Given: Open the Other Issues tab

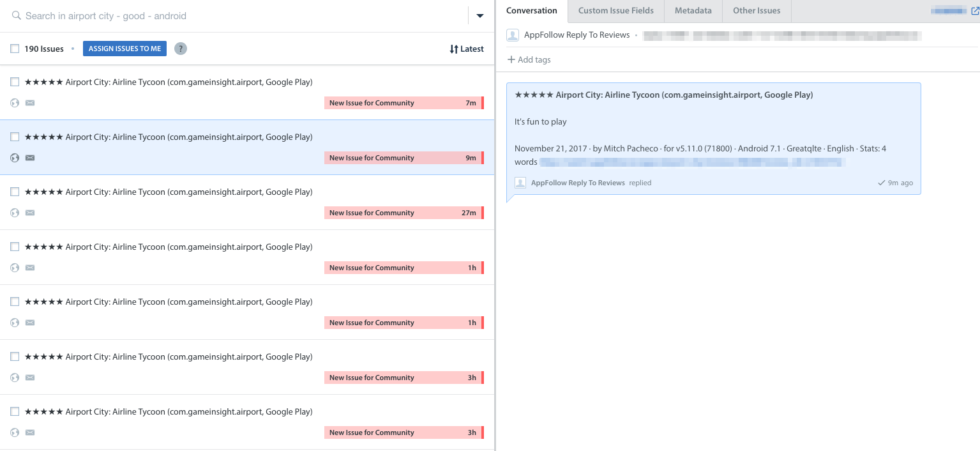Looking at the screenshot, I should pyautogui.click(x=756, y=11).
